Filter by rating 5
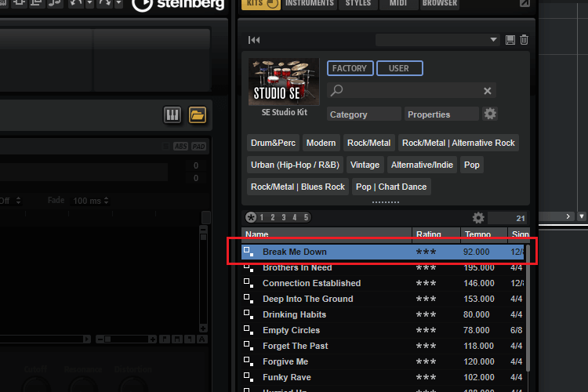This screenshot has width=588, height=392. click(x=306, y=217)
